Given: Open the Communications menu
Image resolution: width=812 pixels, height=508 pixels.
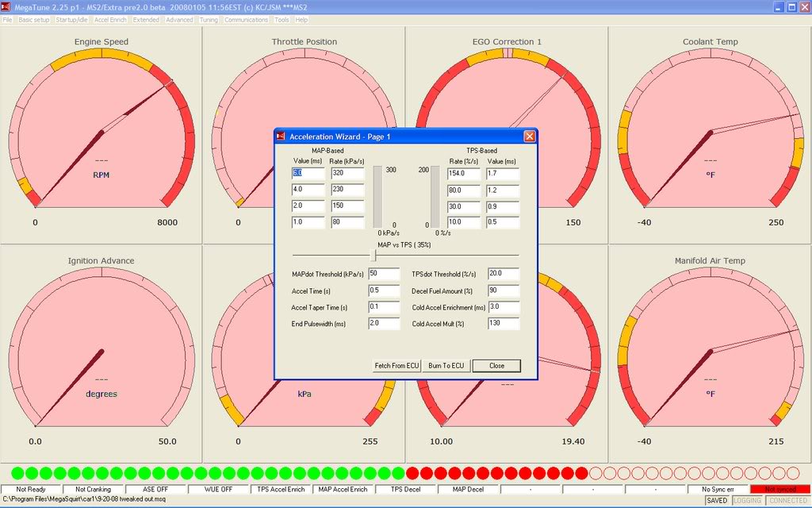Looking at the screenshot, I should [x=246, y=20].
